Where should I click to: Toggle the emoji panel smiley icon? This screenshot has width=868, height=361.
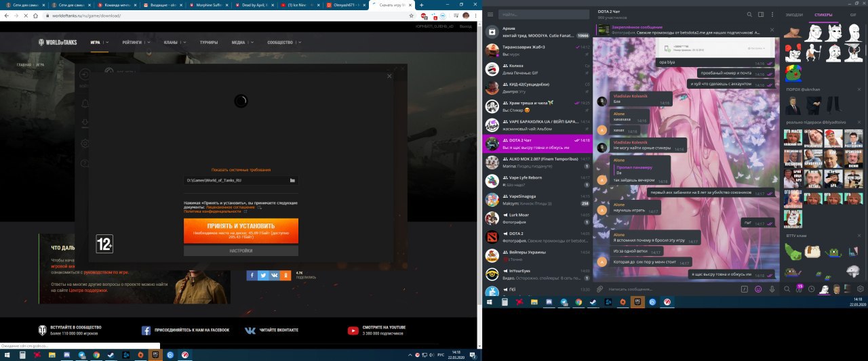pyautogui.click(x=758, y=289)
